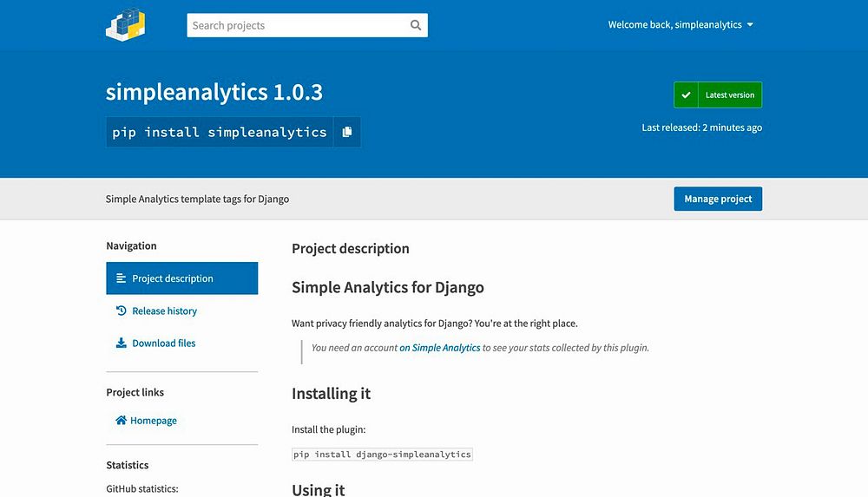Viewport: 868px width, 497px height.
Task: Open the PyPI logo home link
Action: pos(126,25)
